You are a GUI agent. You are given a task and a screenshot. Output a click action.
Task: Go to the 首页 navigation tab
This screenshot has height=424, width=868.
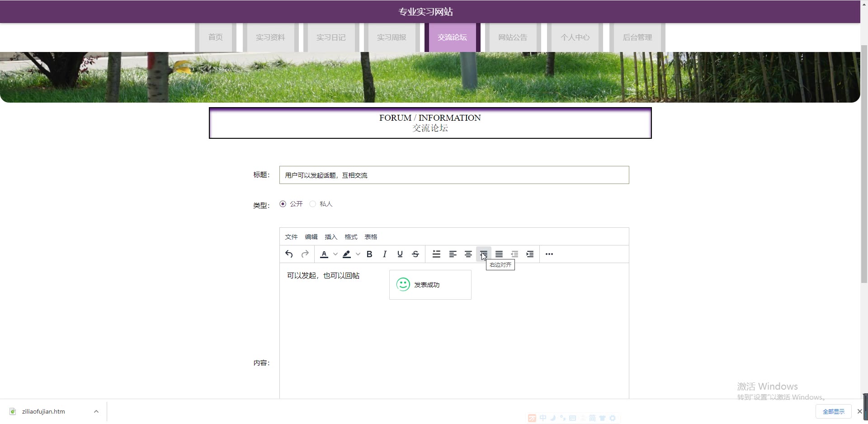click(216, 38)
